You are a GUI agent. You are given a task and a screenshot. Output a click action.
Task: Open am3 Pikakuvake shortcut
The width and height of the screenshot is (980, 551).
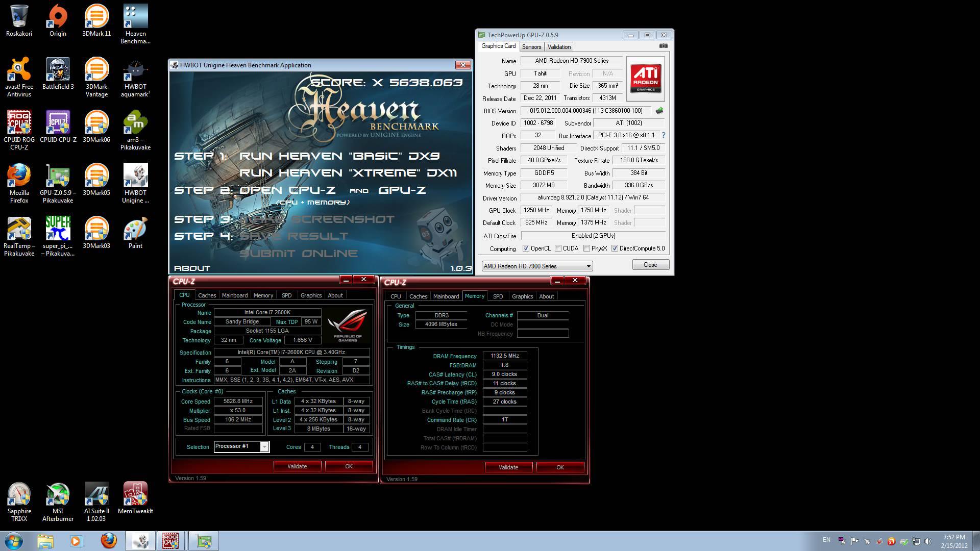point(135,130)
